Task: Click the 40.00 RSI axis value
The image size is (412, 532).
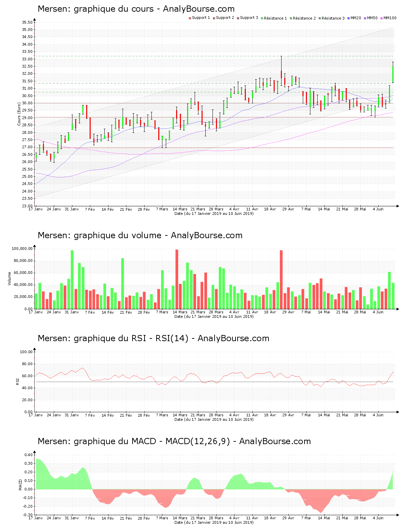Action: click(x=27, y=388)
